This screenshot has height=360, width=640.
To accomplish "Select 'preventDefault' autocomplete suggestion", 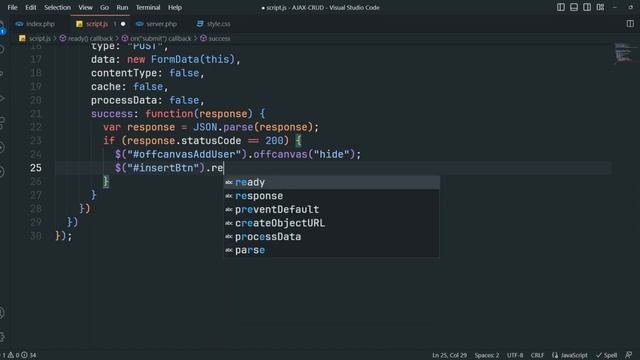I will point(331,209).
